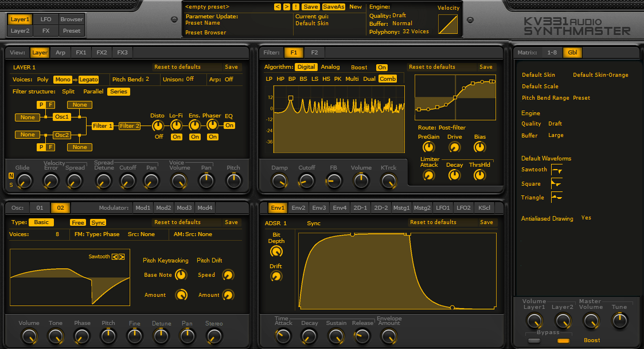Click the Master Volume knob
The image size is (644, 349).
591,321
